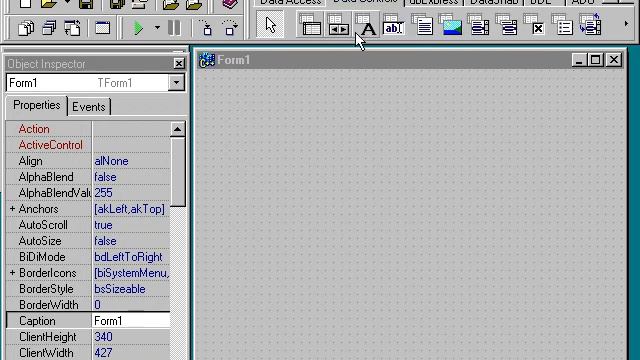
Task: Click the Trace Into debug icon
Action: point(207,28)
